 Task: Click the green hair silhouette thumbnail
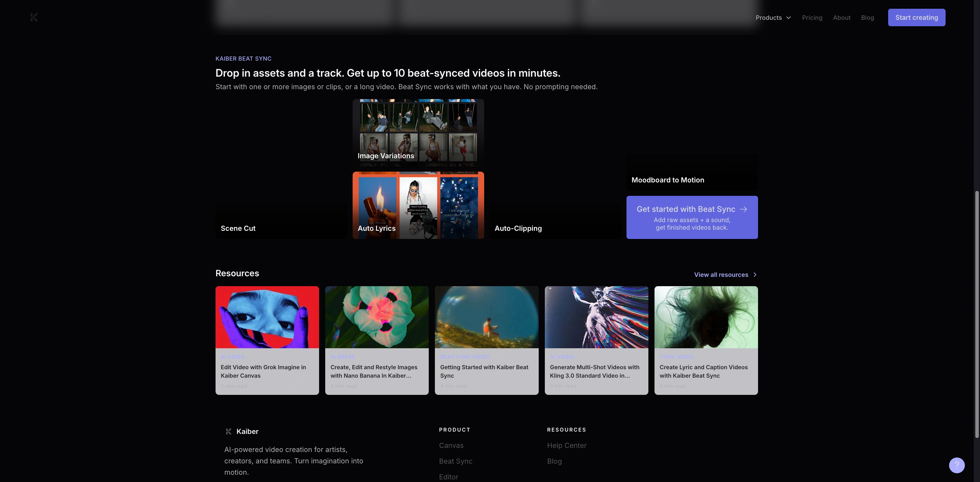706,317
